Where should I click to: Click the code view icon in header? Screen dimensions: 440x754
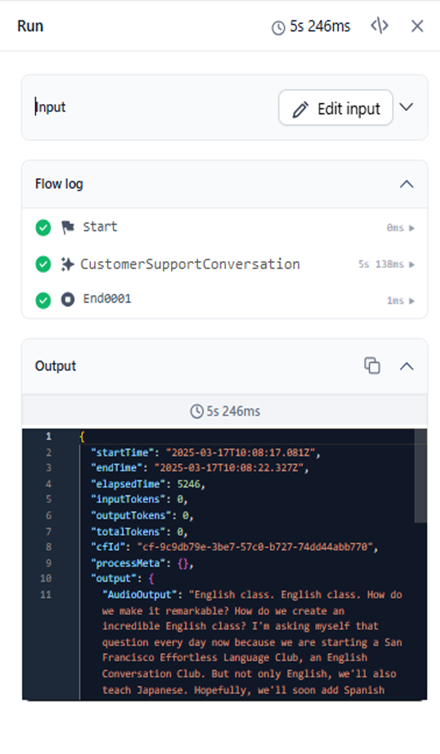coord(379,26)
